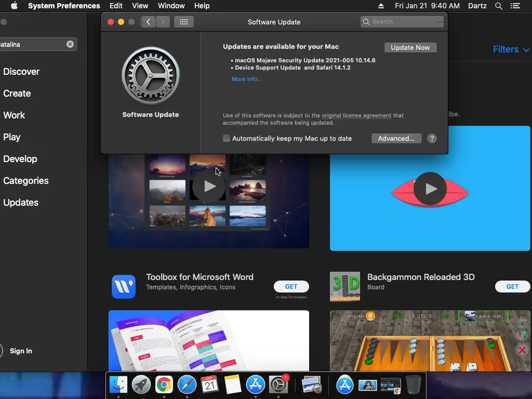Screen dimensions: 532x399
Task: Open System Preferences dock icon with badge
Action: pyautogui.click(x=278, y=385)
